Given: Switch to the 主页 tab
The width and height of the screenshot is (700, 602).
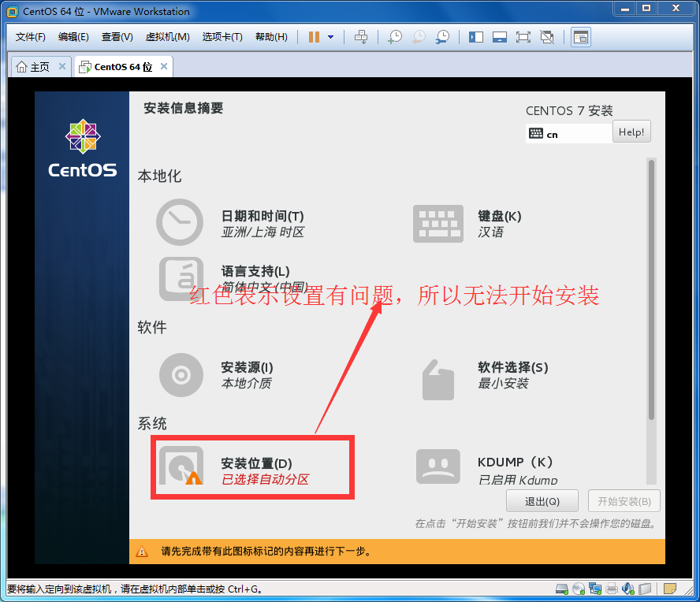Looking at the screenshot, I should (33, 67).
